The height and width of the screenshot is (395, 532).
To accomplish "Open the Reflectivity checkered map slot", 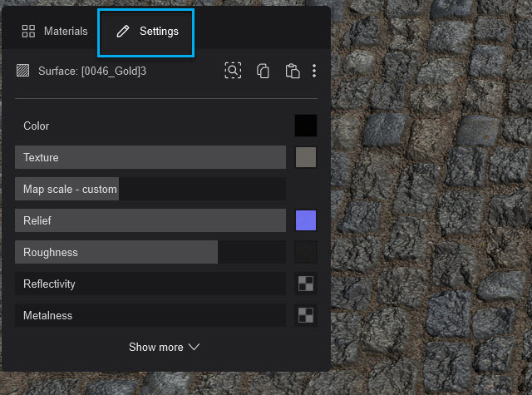I will pos(306,284).
